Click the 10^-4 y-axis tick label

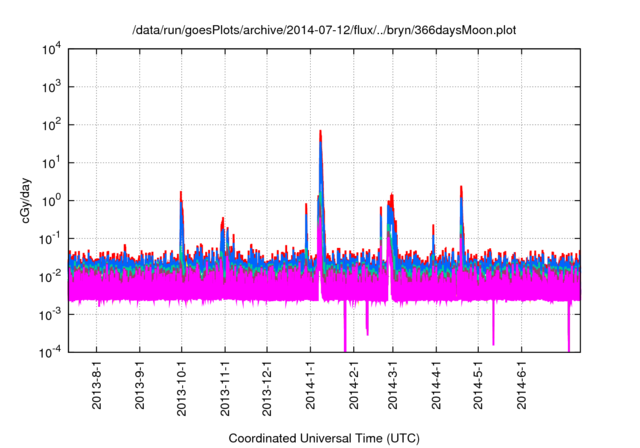[x=52, y=352]
